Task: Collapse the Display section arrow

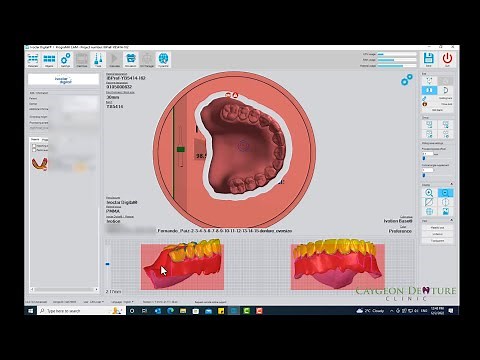Action: (x=451, y=184)
